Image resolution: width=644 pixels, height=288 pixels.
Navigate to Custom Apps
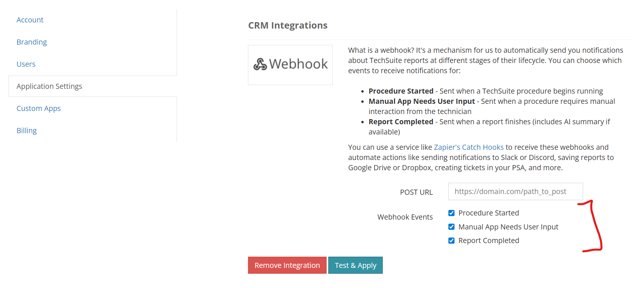38,109
